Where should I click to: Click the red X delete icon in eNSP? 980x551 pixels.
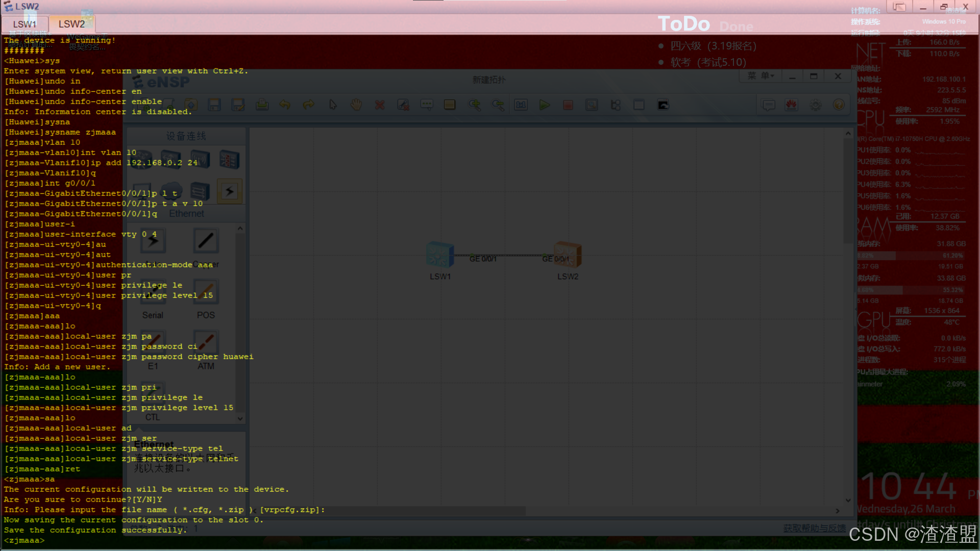(x=379, y=105)
